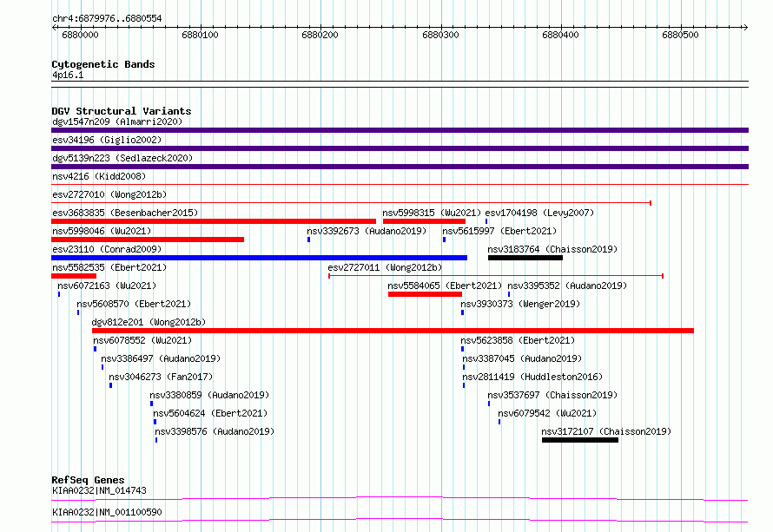The image size is (773, 532).
Task: Click the DGV Structural Variants track title
Action: pos(122,111)
